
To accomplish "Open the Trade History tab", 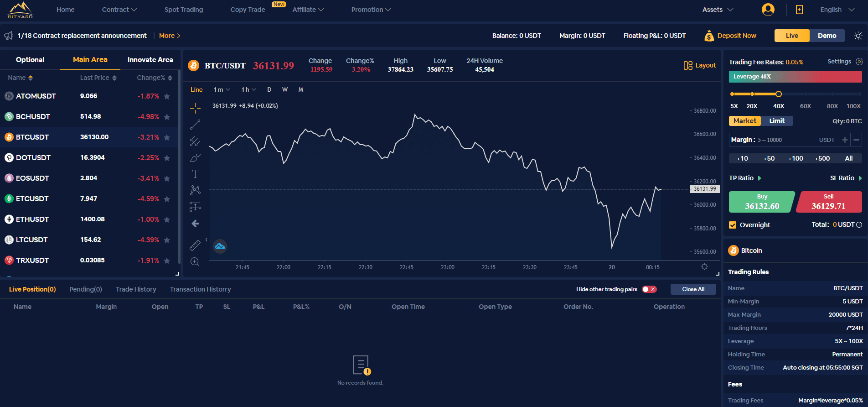I will pos(136,289).
